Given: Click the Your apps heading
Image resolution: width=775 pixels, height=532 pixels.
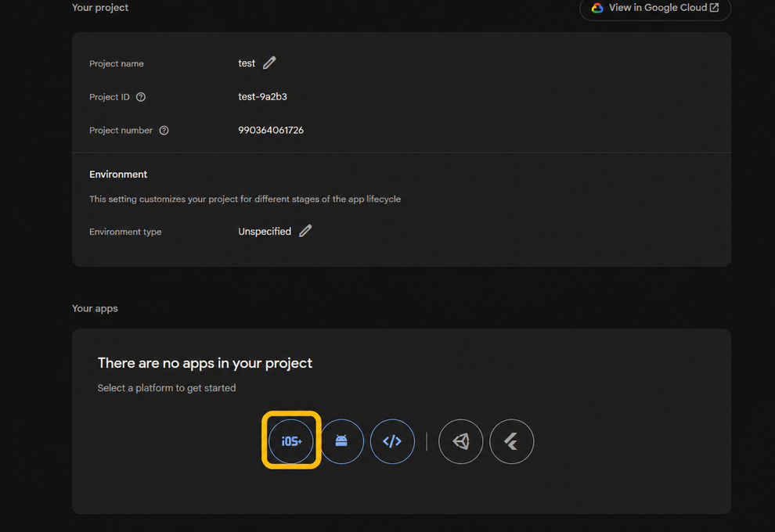Looking at the screenshot, I should [x=95, y=308].
